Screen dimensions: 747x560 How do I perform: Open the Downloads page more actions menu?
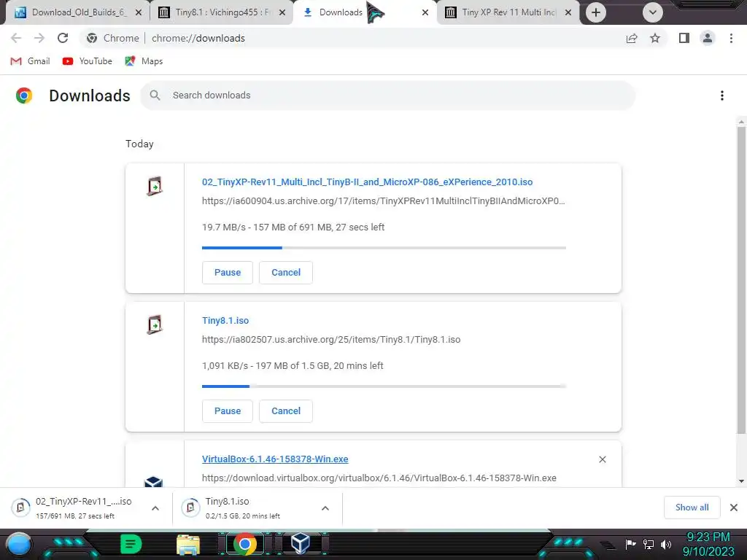[x=722, y=96]
